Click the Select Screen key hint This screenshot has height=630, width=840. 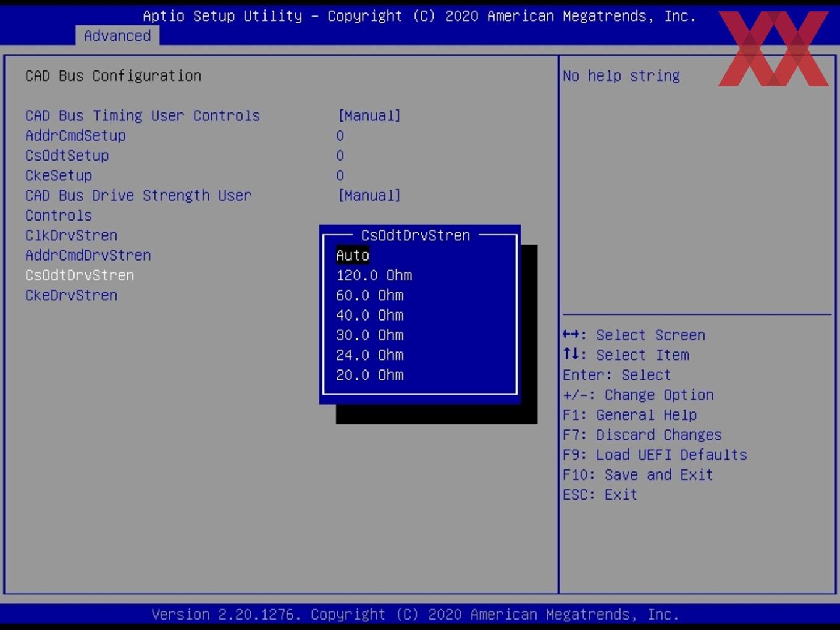[634, 335]
